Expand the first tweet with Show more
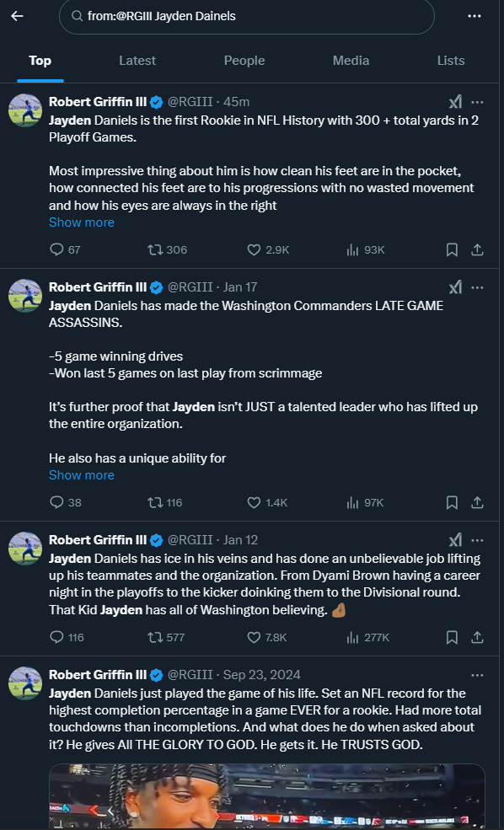 click(x=82, y=222)
